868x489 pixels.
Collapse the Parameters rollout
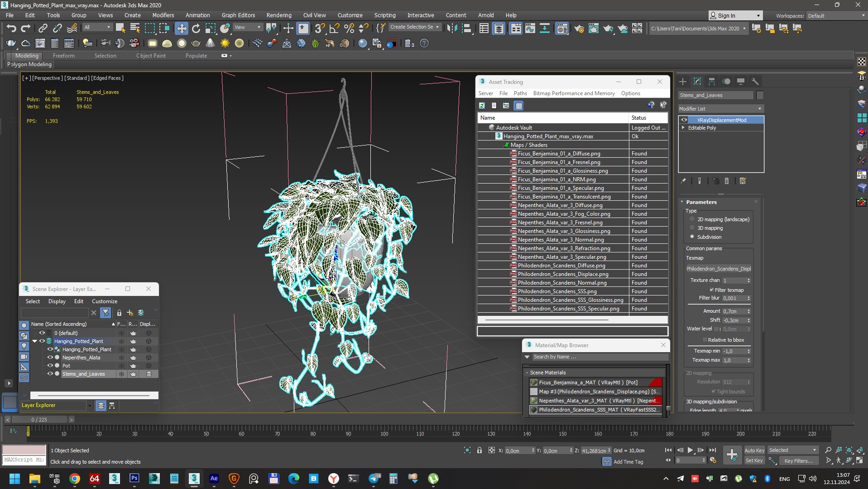point(682,202)
